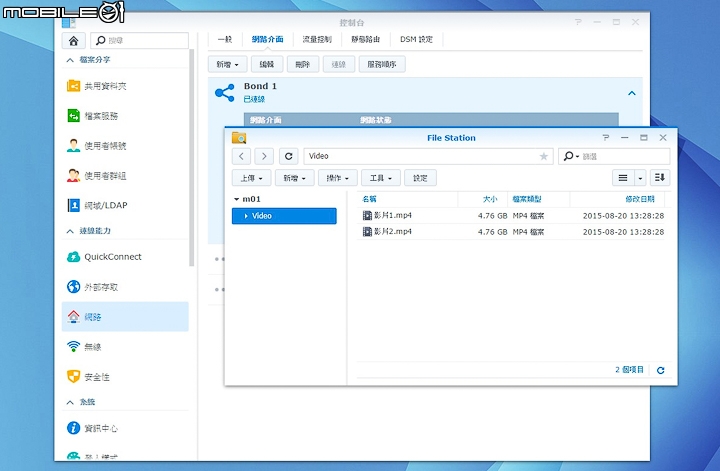Click the Video path address field
720x471 pixels.
(x=428, y=156)
